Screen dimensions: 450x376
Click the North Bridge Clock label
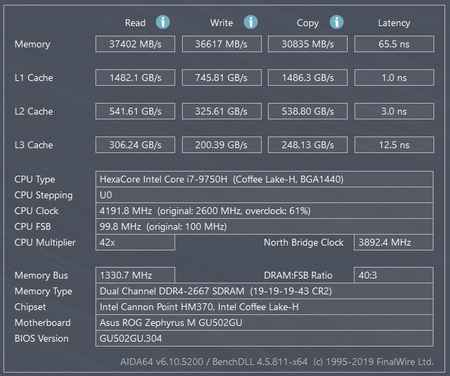(x=304, y=243)
